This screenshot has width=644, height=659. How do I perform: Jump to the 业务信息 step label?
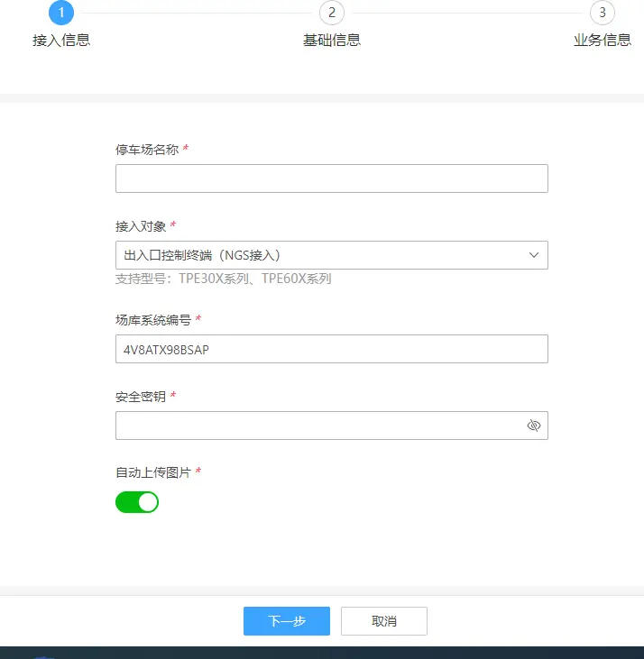(603, 40)
